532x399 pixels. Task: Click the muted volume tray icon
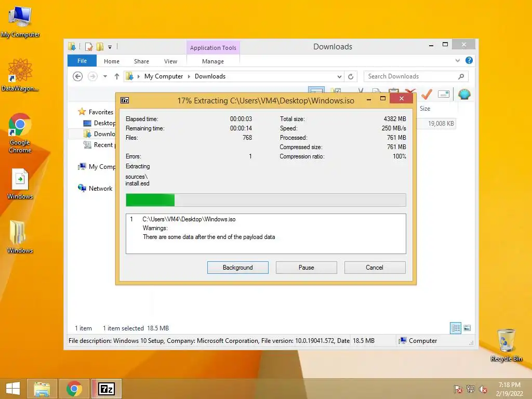pyautogui.click(x=483, y=389)
